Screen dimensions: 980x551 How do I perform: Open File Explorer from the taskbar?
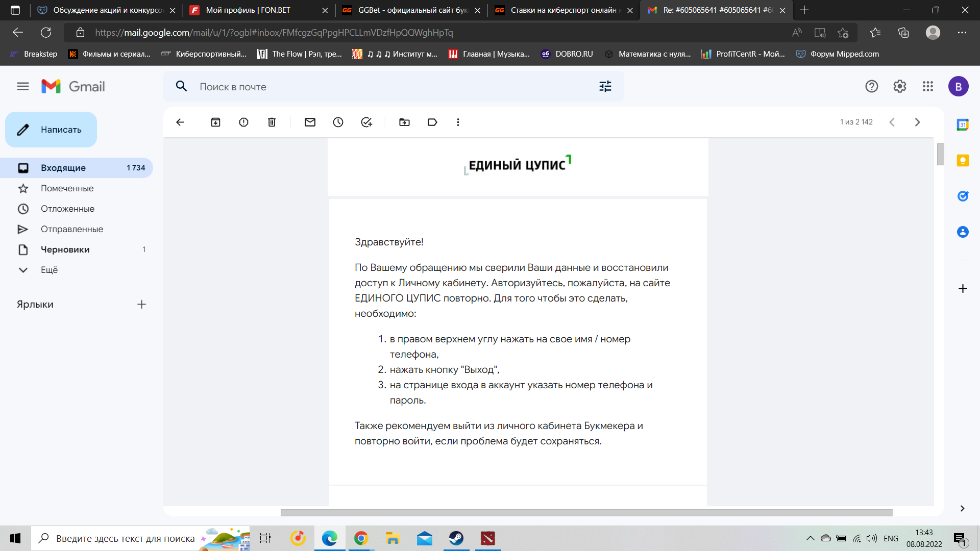[393, 538]
